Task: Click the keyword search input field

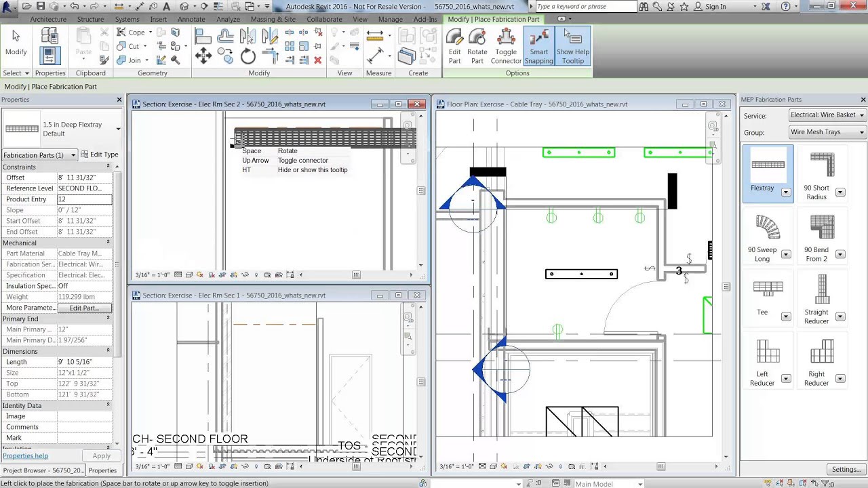Action: tap(586, 7)
